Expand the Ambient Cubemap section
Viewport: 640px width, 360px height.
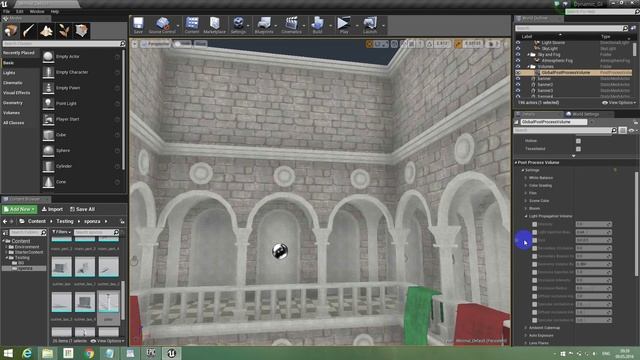click(526, 328)
